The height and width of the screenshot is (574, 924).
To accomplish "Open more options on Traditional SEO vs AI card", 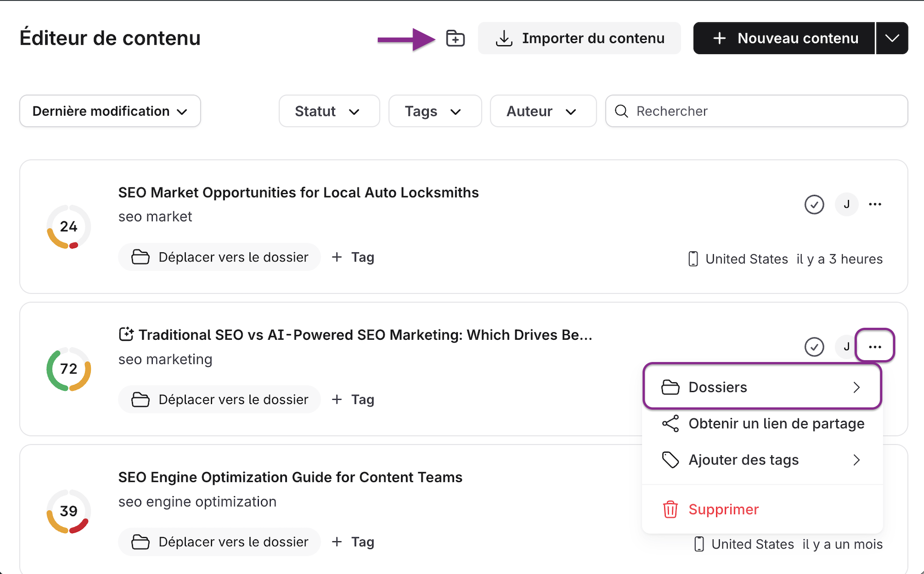I will coord(875,347).
